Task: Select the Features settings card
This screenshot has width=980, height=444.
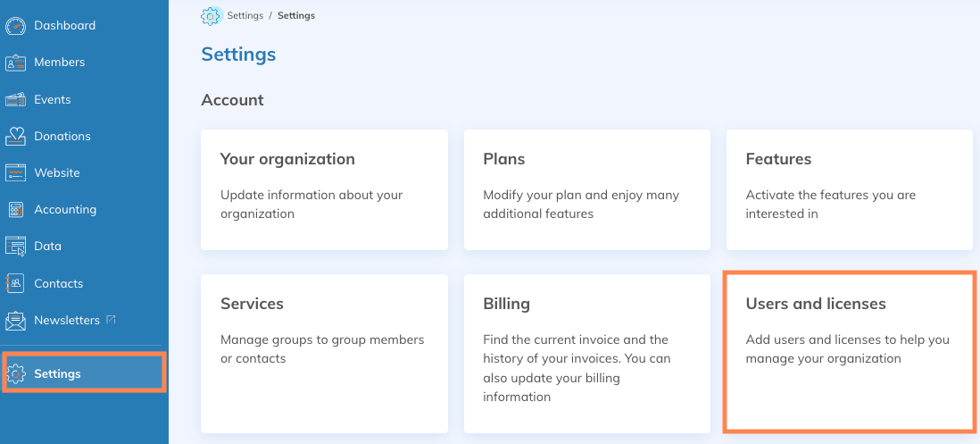Action: [849, 189]
